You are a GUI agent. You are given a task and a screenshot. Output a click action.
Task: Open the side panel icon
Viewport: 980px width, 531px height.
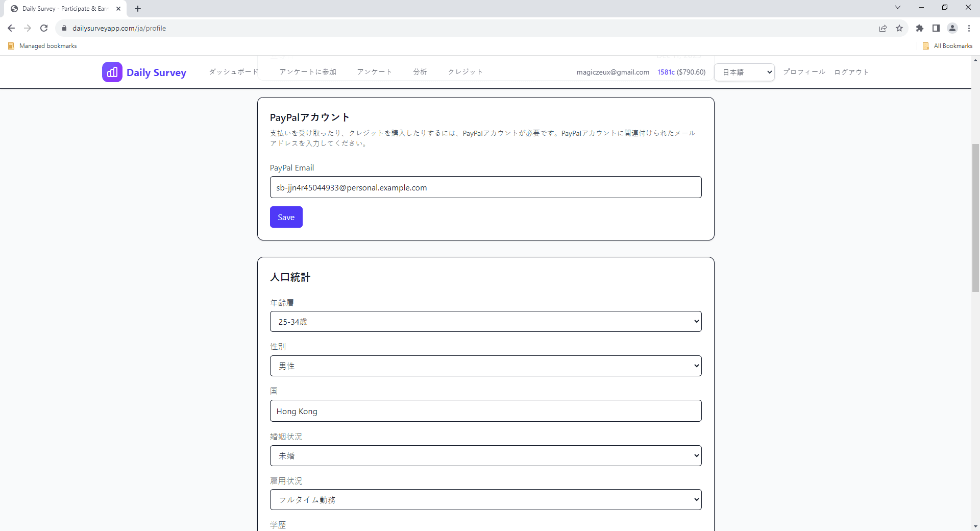(936, 28)
